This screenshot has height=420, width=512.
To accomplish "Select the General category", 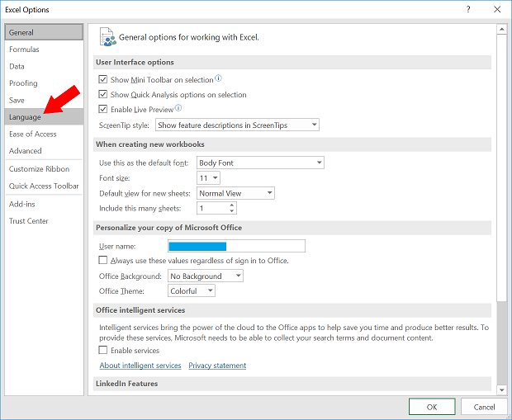I will (x=44, y=32).
